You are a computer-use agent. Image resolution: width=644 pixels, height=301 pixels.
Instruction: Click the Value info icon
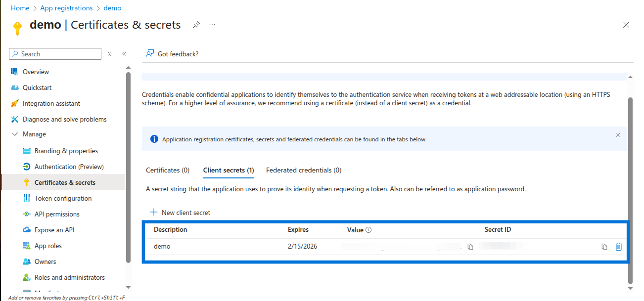coord(368,230)
